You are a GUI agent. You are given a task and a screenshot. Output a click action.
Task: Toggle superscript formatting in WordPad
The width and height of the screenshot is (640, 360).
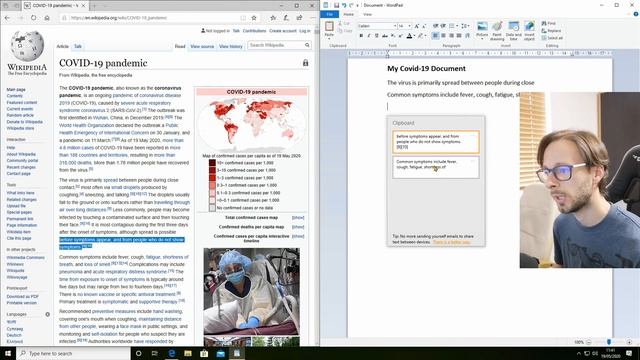coord(400,36)
